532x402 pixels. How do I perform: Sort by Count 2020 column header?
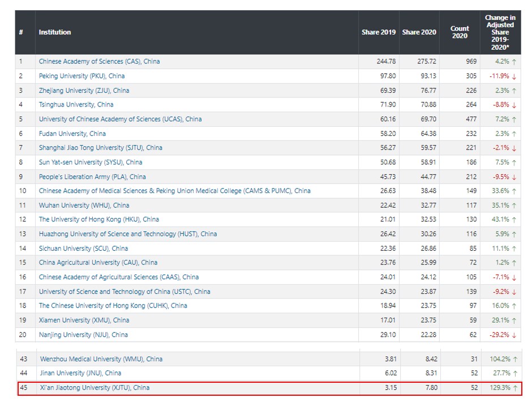click(x=460, y=32)
